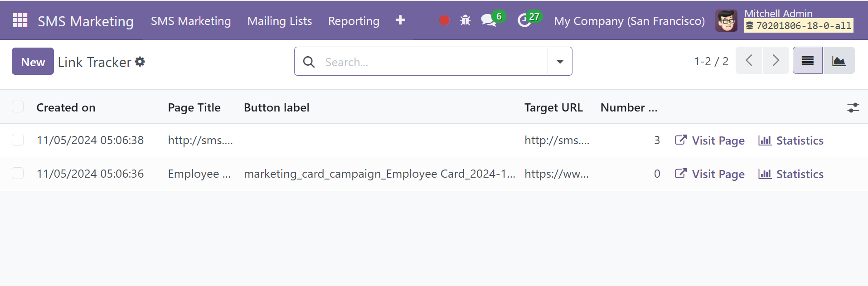The image size is (868, 286).
Task: Open the apps grid home menu
Action: [20, 20]
